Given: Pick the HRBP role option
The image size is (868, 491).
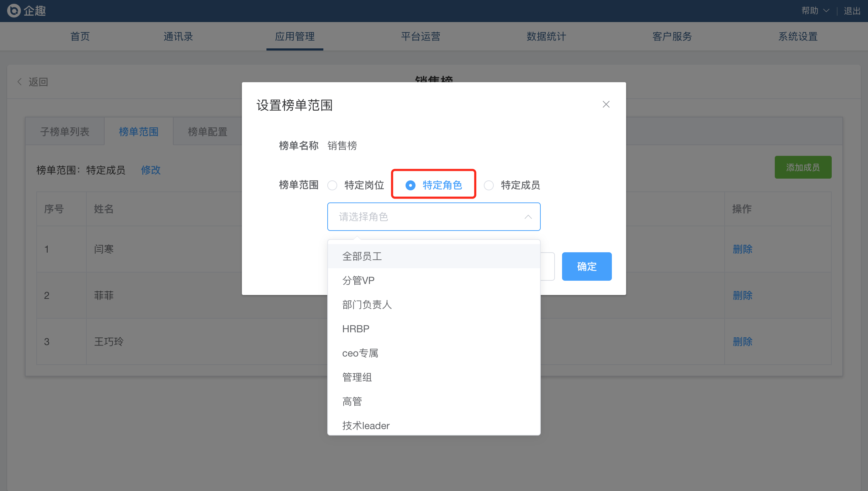Looking at the screenshot, I should click(356, 329).
